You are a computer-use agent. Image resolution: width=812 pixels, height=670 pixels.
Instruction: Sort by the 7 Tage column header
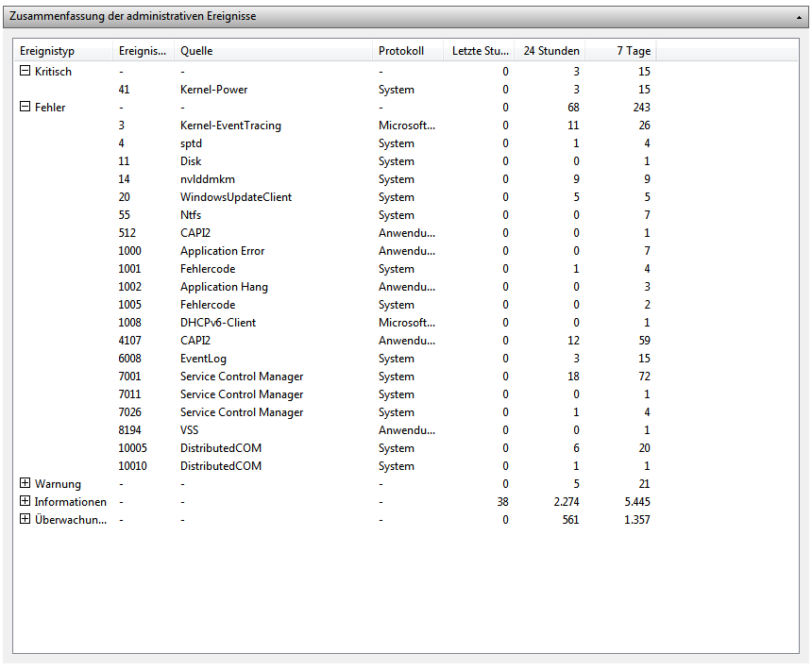[621, 51]
